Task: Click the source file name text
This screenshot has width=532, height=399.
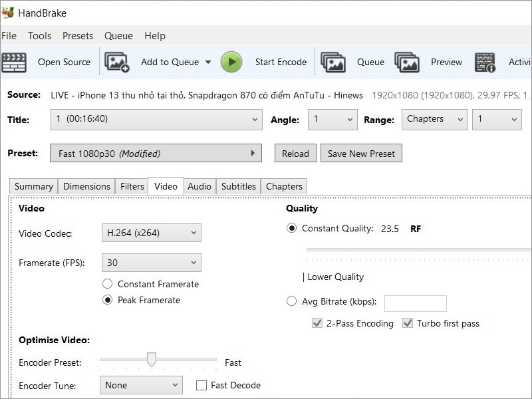Action: point(207,95)
